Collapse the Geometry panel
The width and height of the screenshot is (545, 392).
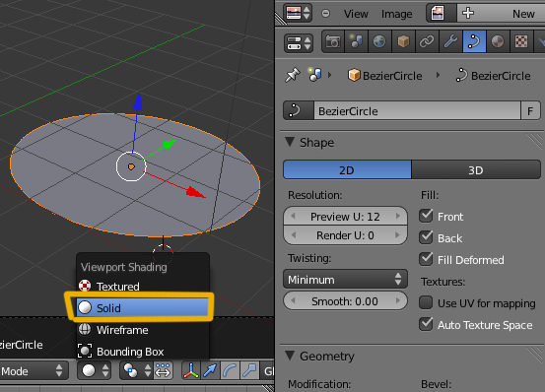click(290, 356)
